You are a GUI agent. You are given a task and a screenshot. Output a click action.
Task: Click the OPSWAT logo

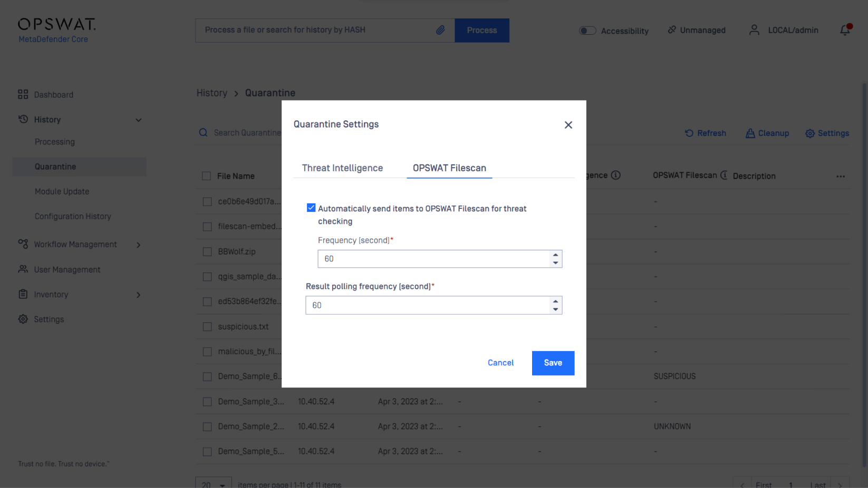coord(56,24)
